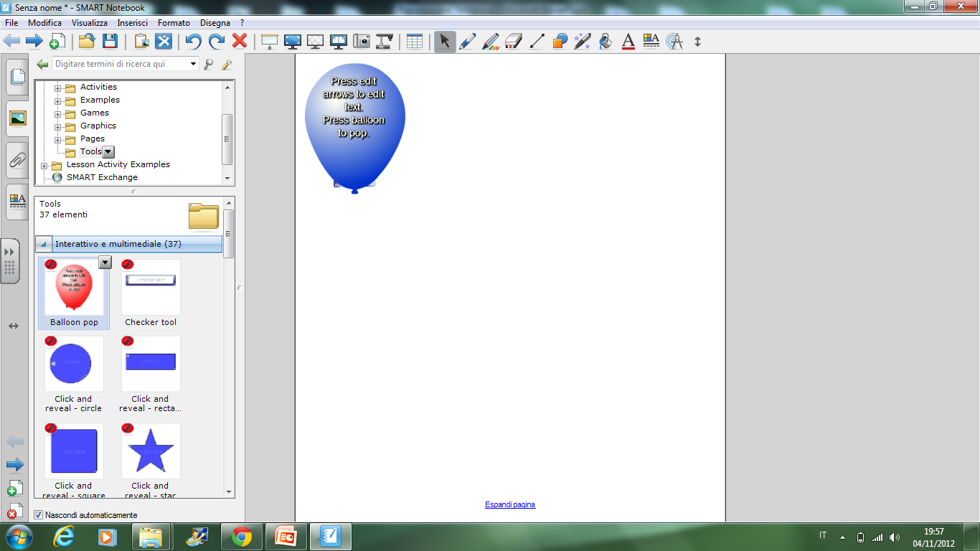Move toolbar with the double-arrow icon
The height and width of the screenshot is (551, 980).
pos(697,42)
